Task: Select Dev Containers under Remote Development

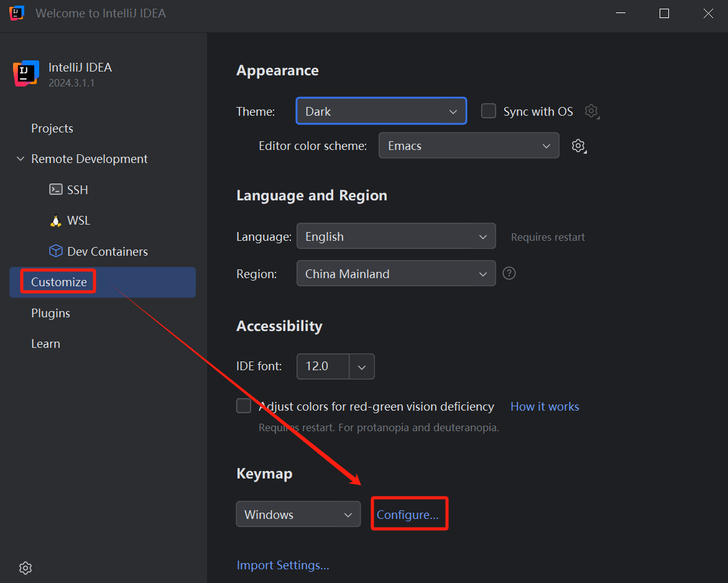Action: (108, 251)
